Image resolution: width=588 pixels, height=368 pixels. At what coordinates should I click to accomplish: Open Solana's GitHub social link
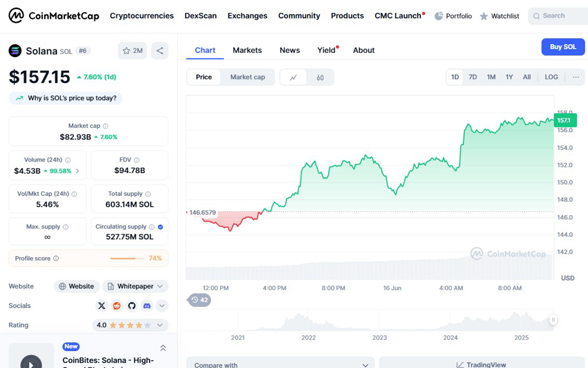[132, 306]
